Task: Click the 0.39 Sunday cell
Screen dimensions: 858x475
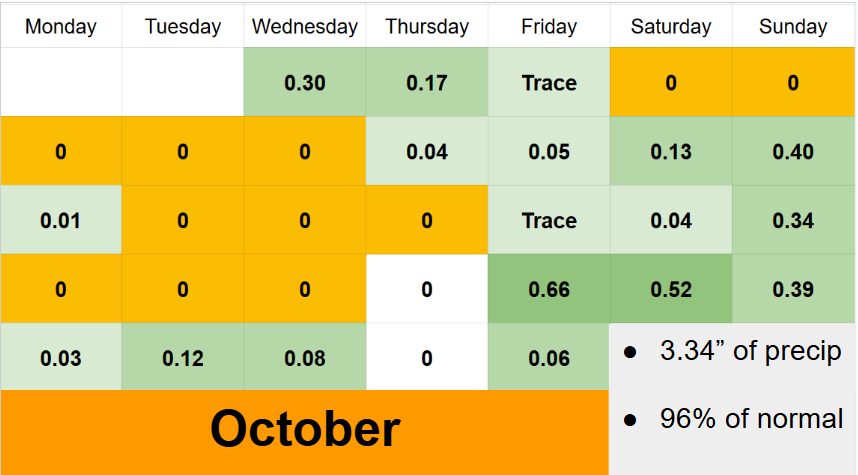Action: click(793, 290)
